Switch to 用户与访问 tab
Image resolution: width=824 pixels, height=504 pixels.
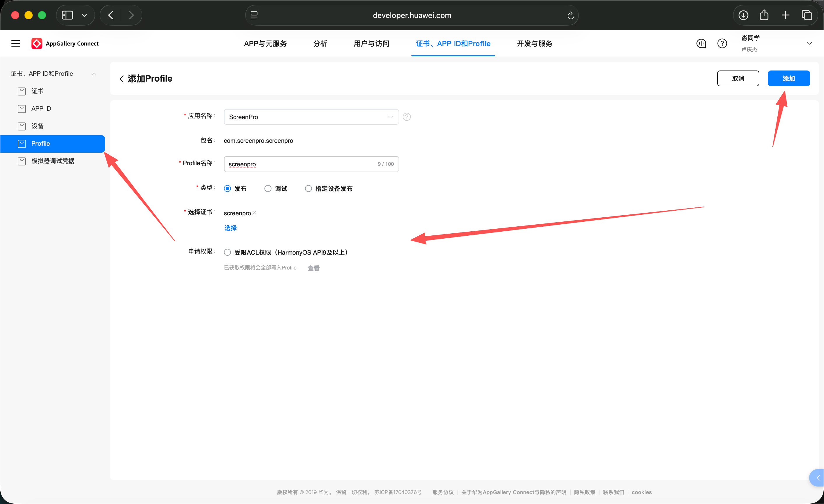pos(371,43)
